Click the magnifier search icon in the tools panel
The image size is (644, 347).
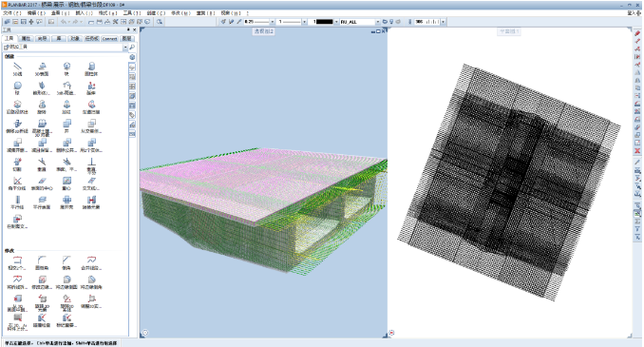click(132, 48)
